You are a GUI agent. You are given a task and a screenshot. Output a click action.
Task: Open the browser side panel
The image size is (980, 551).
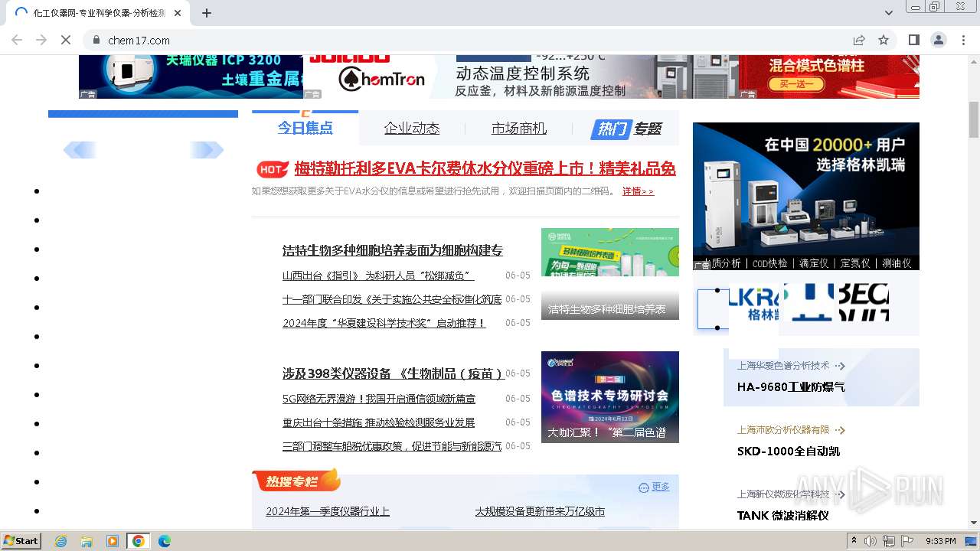coord(914,40)
